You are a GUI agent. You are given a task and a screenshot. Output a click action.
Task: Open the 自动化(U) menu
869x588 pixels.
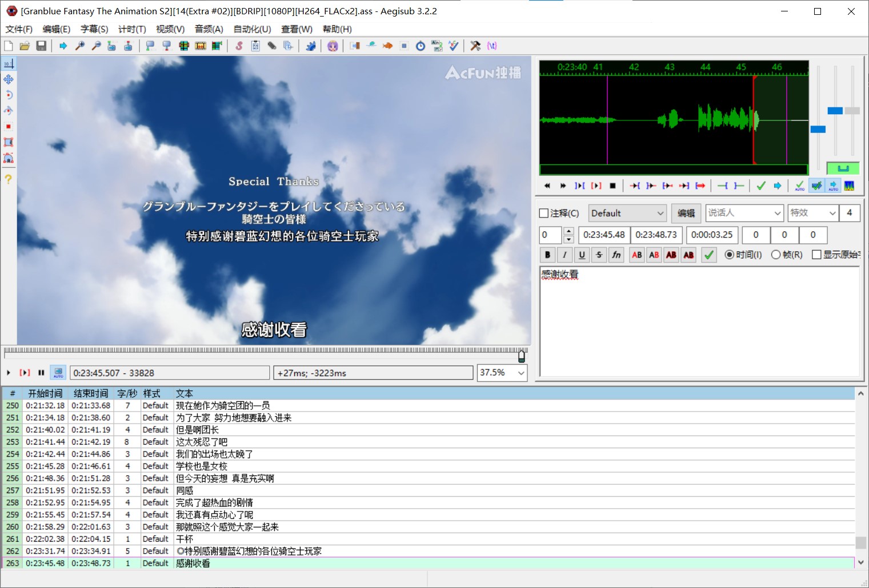click(252, 29)
